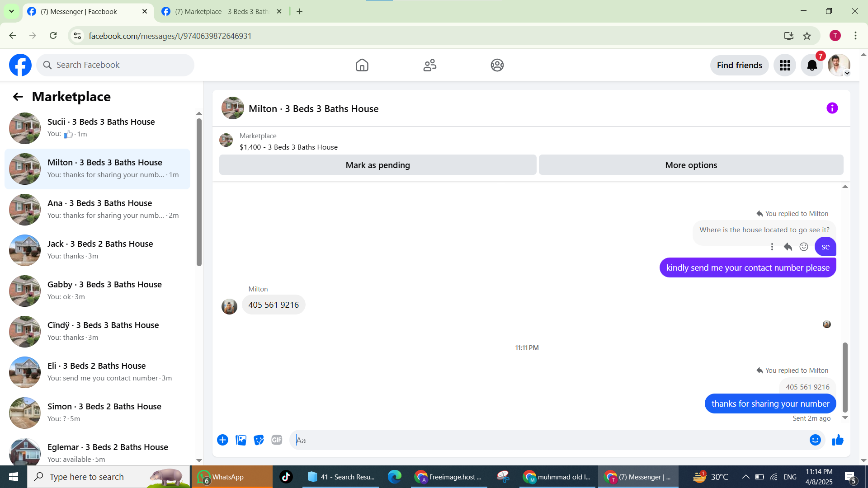Viewport: 868px width, 488px height.
Task: Expand Chrome tab search dropdown
Action: [x=11, y=11]
